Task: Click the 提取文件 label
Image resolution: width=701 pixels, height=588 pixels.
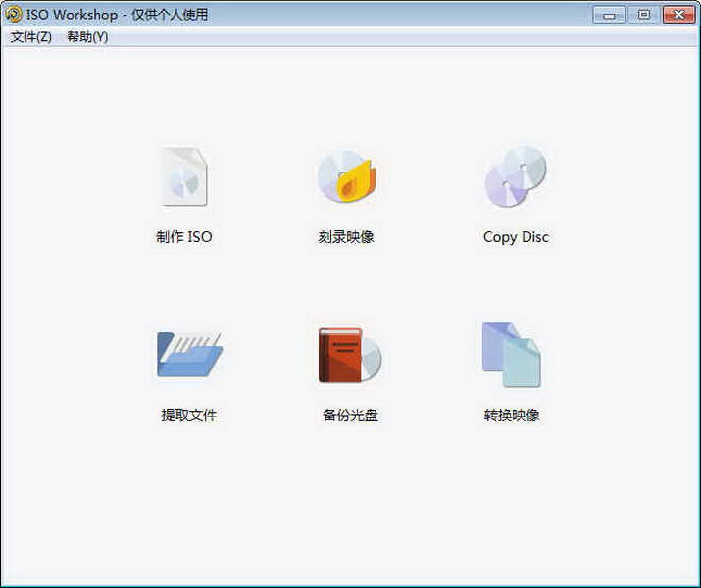Action: point(189,416)
